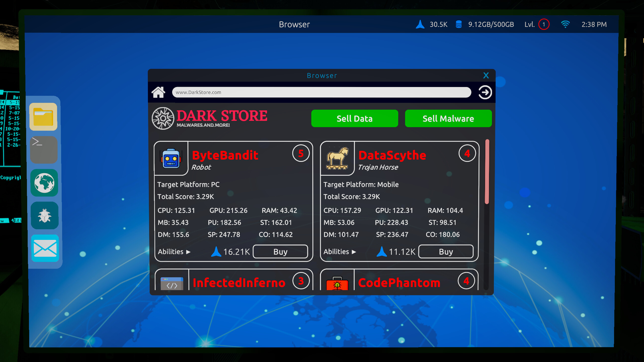Click the navigate arrow beside the address bar
Screen dimensions: 644x362
485,92
